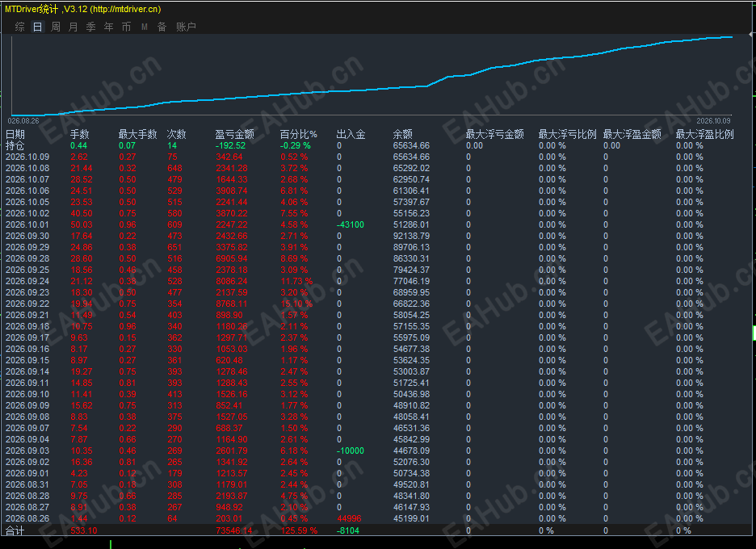Open the 月 monthly tab

click(x=73, y=27)
